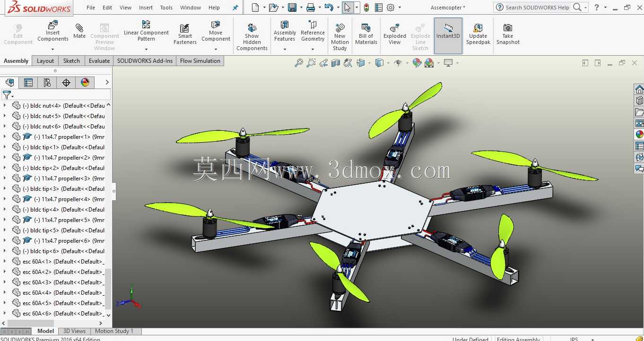644x341 pixels.
Task: Click Edit Appearance color ball icon
Action: (417, 63)
